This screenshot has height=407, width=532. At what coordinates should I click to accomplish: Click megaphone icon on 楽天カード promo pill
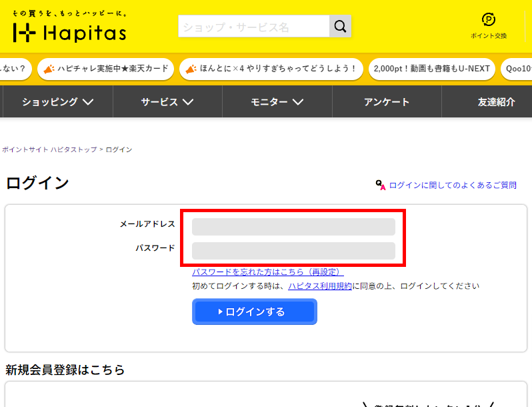pyautogui.click(x=49, y=69)
